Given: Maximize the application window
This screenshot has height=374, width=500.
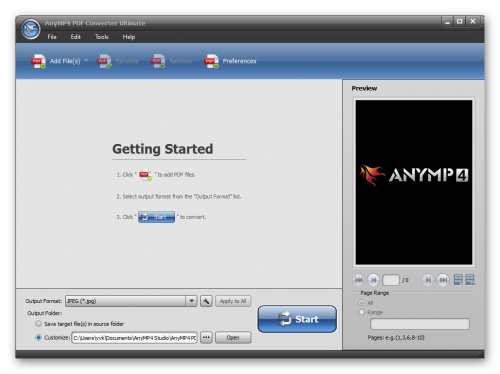Looking at the screenshot, I should pyautogui.click(x=460, y=22).
